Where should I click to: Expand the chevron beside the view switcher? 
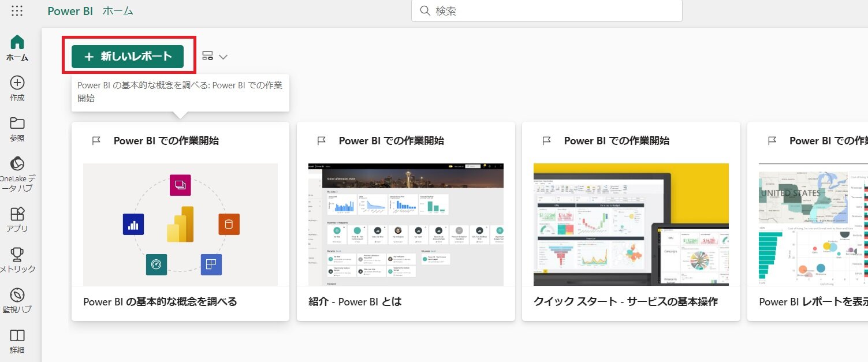pos(223,56)
